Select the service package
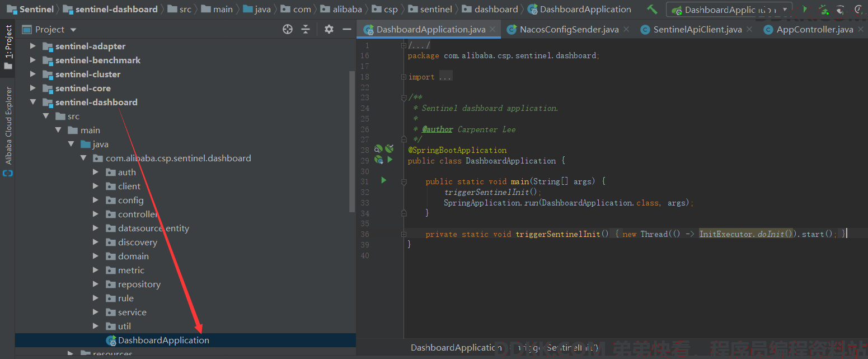Viewport: 868px width, 359px height. 132,312
